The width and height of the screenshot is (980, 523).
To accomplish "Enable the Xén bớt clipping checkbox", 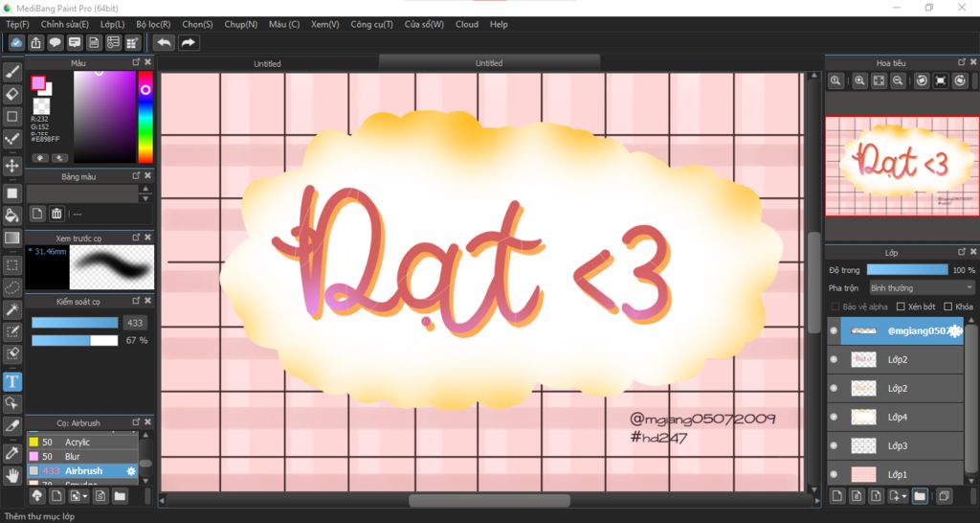I will 901,307.
